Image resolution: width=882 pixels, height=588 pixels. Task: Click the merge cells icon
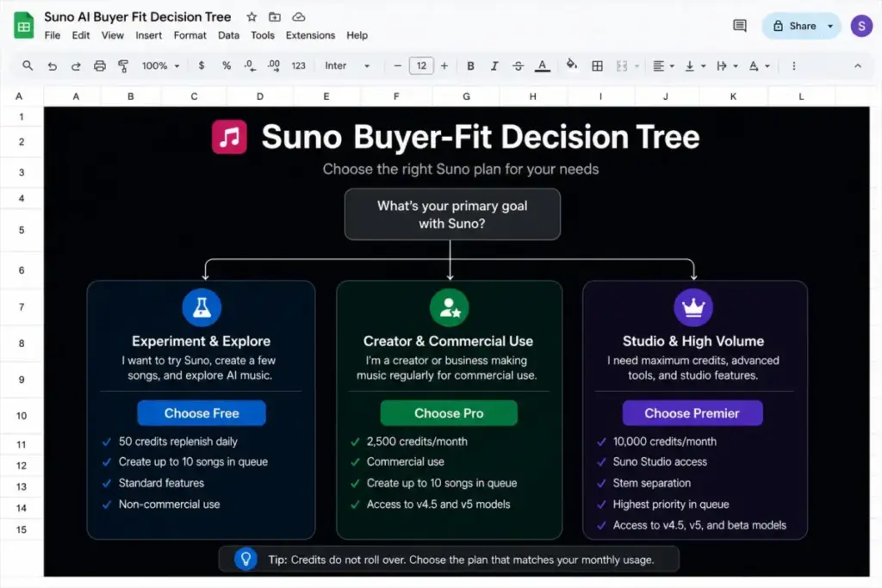click(622, 65)
